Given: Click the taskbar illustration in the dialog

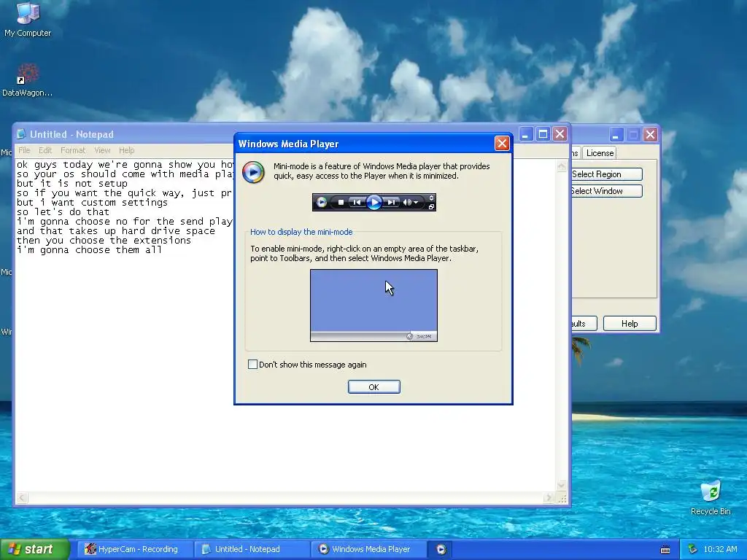Looking at the screenshot, I should click(374, 306).
